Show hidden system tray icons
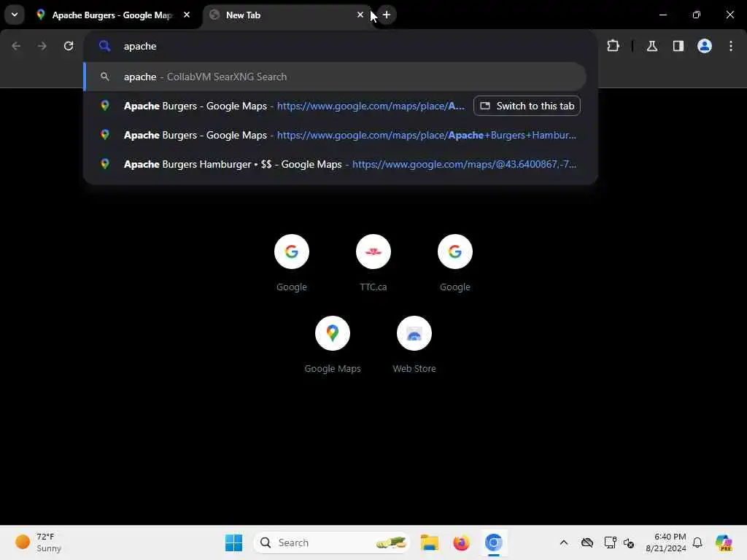747x560 pixels. click(x=564, y=542)
